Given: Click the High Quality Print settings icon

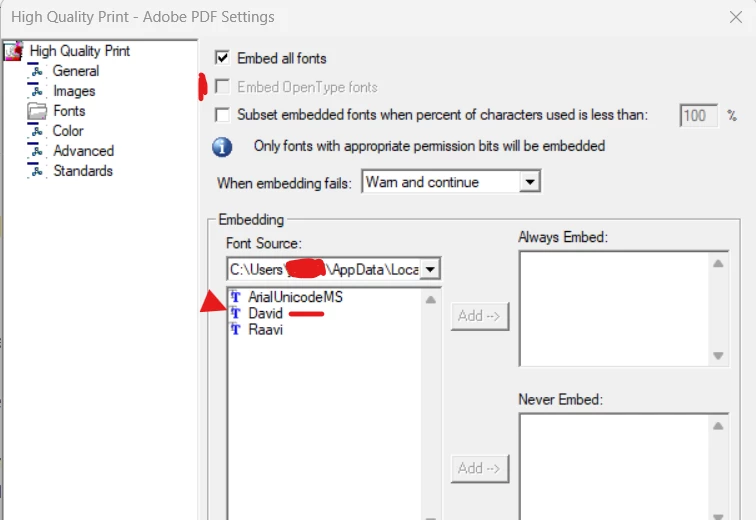Looking at the screenshot, I should 13,51.
